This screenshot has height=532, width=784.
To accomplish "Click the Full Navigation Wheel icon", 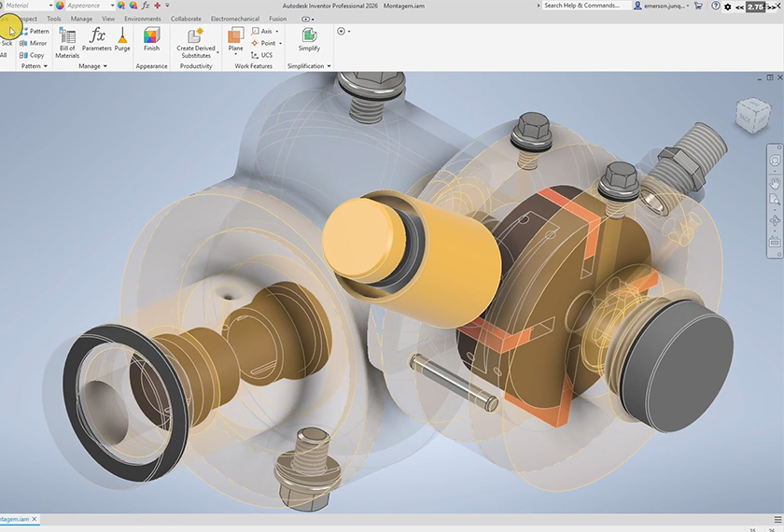I will (775, 161).
